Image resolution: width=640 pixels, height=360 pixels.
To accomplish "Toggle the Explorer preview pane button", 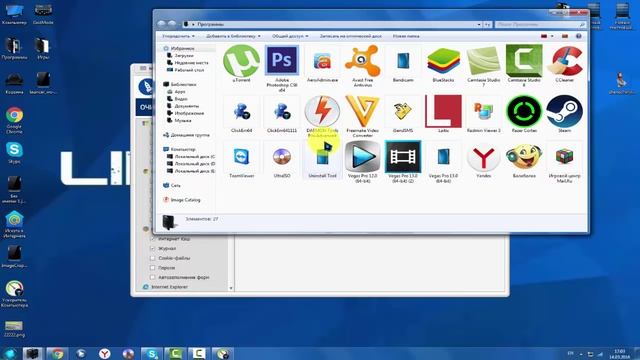I will click(565, 36).
